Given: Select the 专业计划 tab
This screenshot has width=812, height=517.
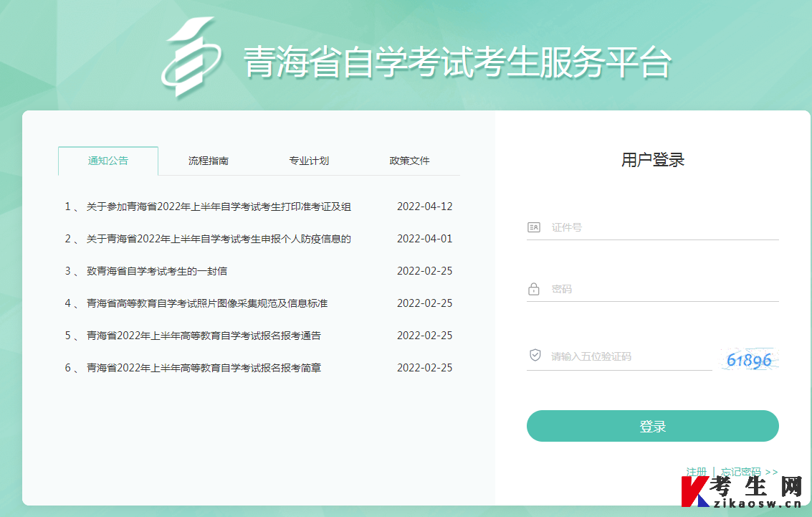Looking at the screenshot, I should [x=309, y=161].
